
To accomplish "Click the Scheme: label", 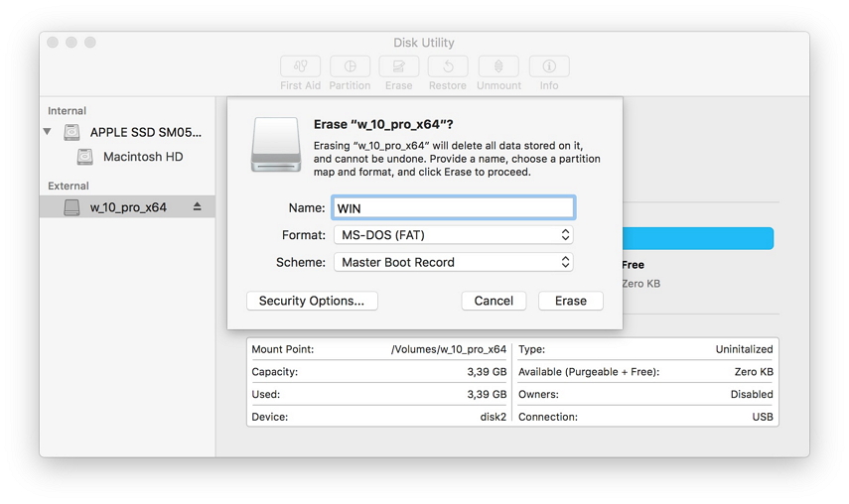I will 301,262.
